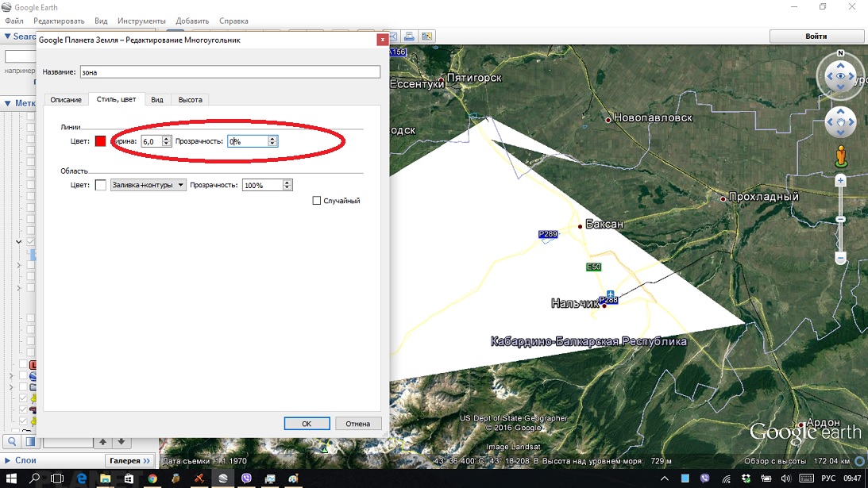Open the Заливка+контуры dropdown
Viewport: 868px width, 488px height.
click(149, 185)
